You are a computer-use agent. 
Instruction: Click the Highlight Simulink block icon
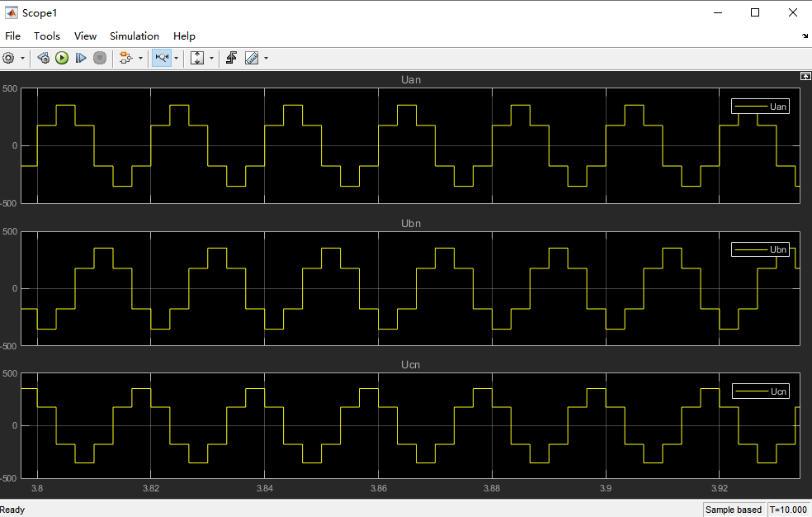(125, 58)
